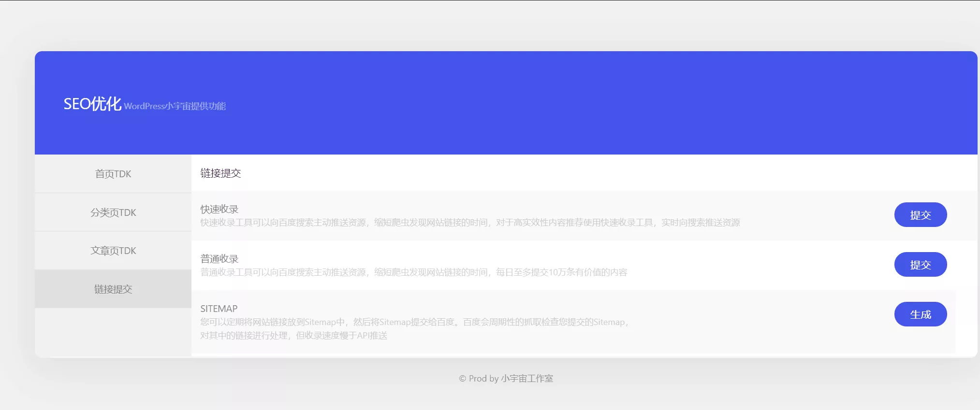Click the SEO优化 header title
The image size is (980, 410).
pos(92,104)
